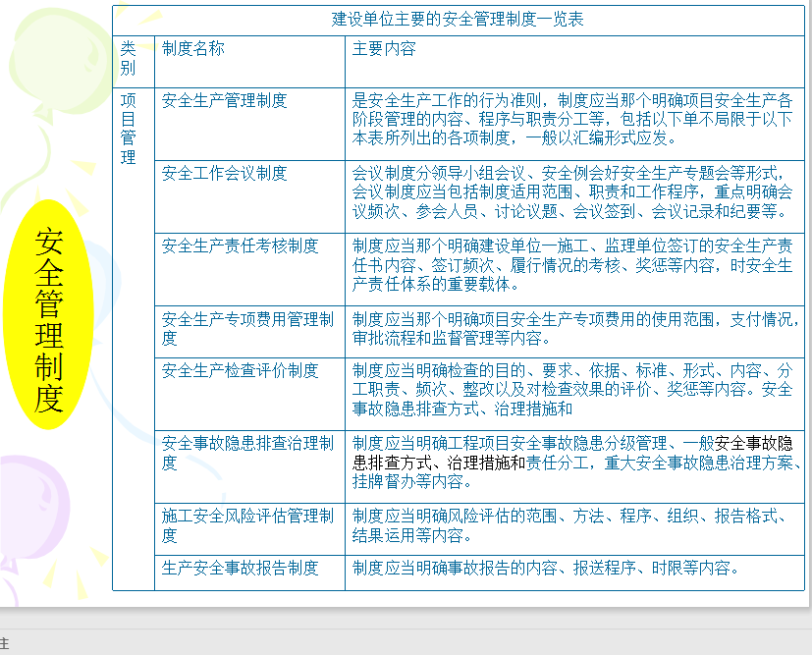
Task: Select the cell 安全生产责任考核制度
Action: pyautogui.click(x=249, y=269)
